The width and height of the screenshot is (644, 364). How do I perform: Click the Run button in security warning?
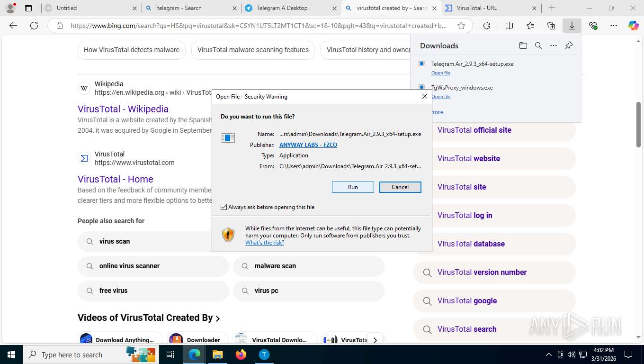click(353, 187)
